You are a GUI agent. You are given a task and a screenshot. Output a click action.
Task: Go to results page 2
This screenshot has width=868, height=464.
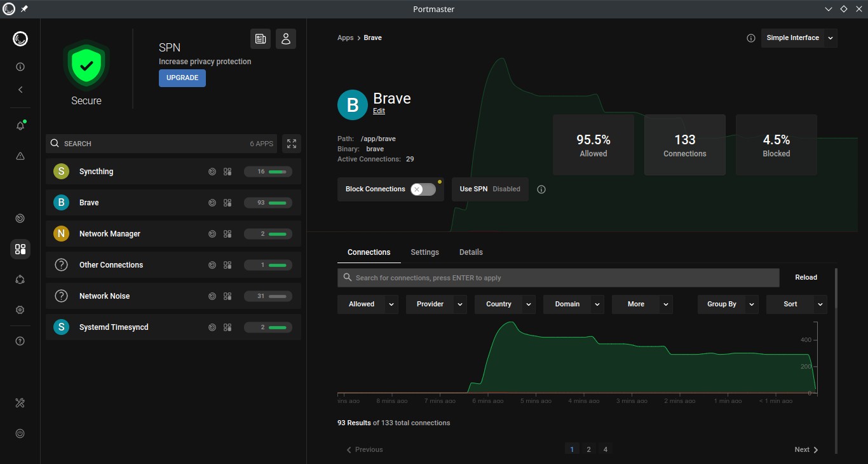tap(588, 449)
